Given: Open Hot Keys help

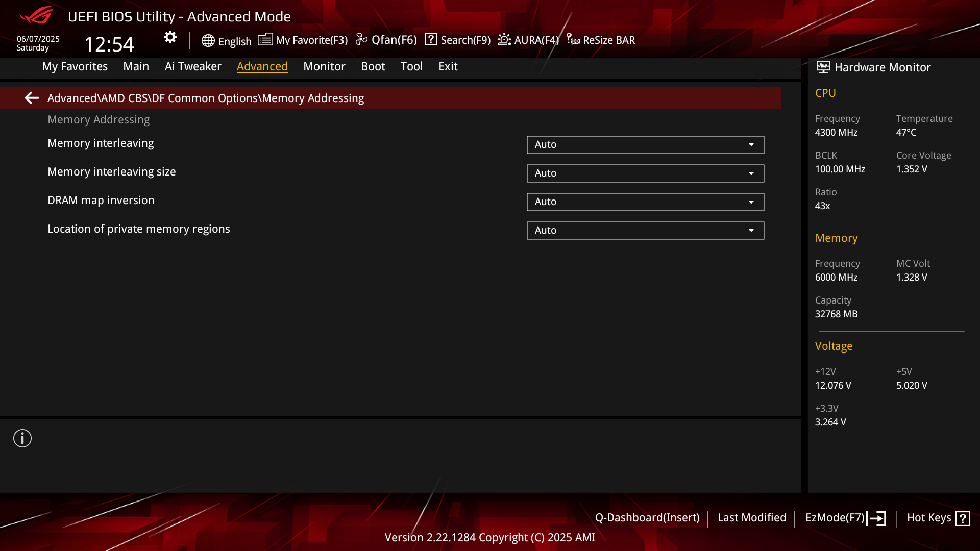Looking at the screenshot, I should (x=929, y=517).
